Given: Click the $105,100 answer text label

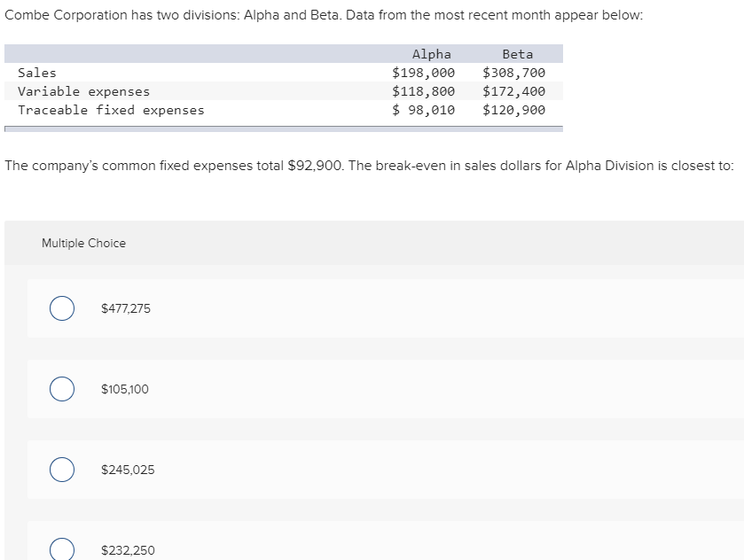Looking at the screenshot, I should (123, 389).
